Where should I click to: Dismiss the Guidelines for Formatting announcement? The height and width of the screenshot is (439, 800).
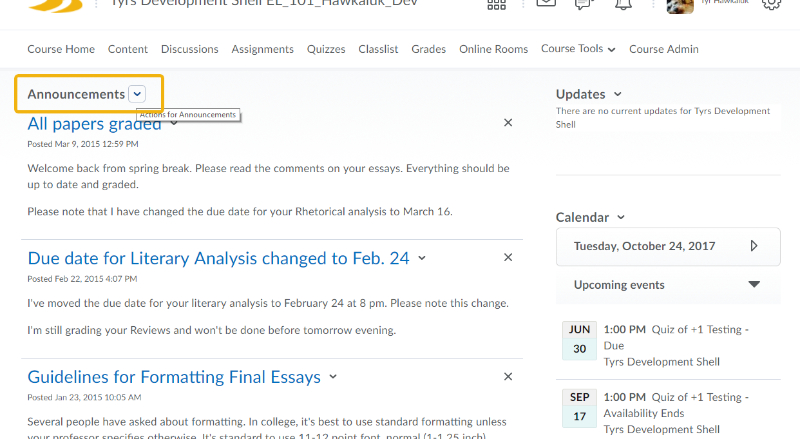pos(508,377)
